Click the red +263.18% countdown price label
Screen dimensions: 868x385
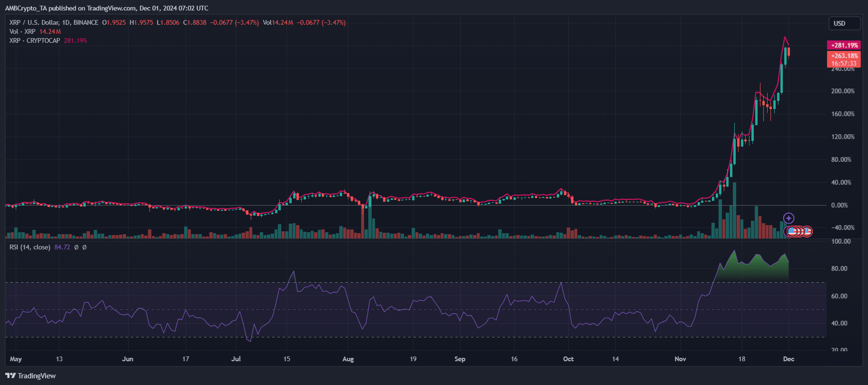coord(844,59)
